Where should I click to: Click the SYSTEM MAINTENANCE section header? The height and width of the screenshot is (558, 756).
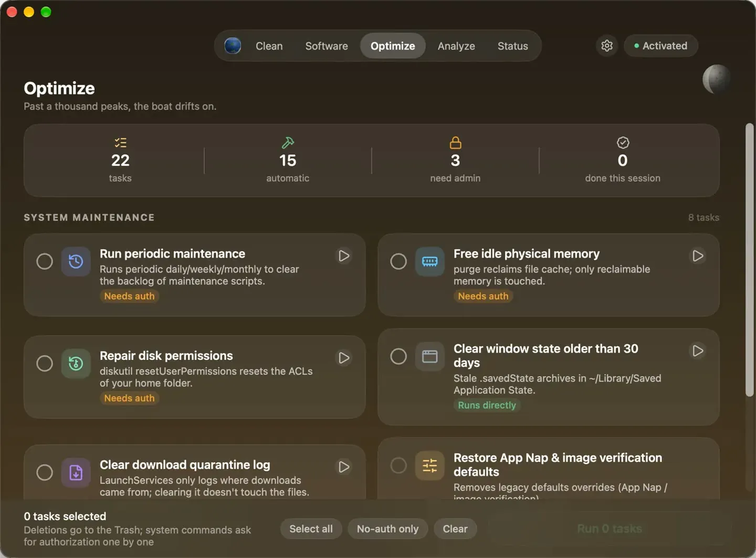pos(89,218)
